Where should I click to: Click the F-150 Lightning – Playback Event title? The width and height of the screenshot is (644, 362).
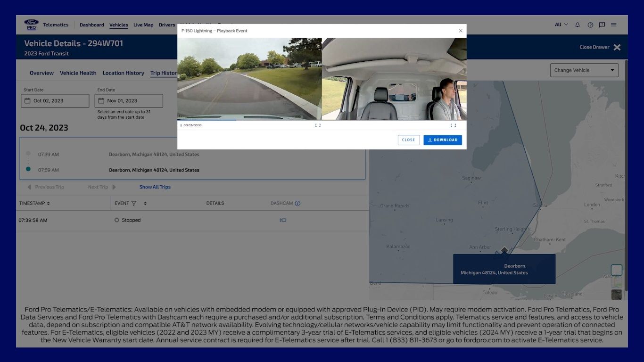coord(215,31)
